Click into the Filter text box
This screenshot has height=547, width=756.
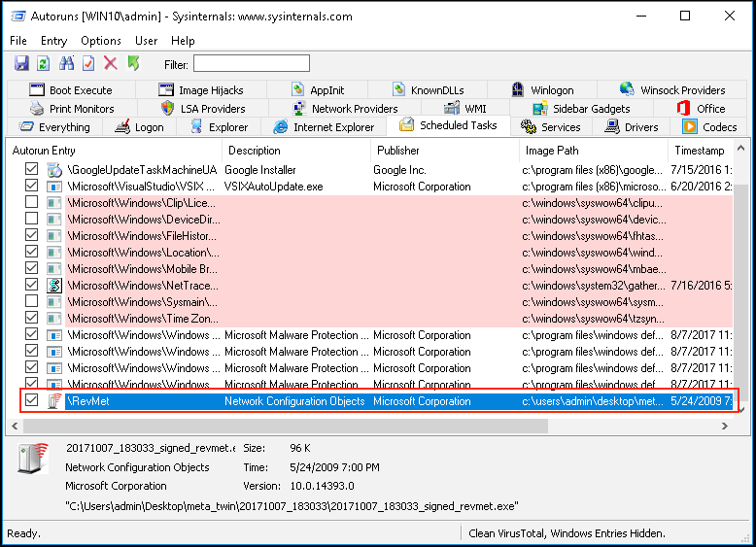[x=251, y=64]
